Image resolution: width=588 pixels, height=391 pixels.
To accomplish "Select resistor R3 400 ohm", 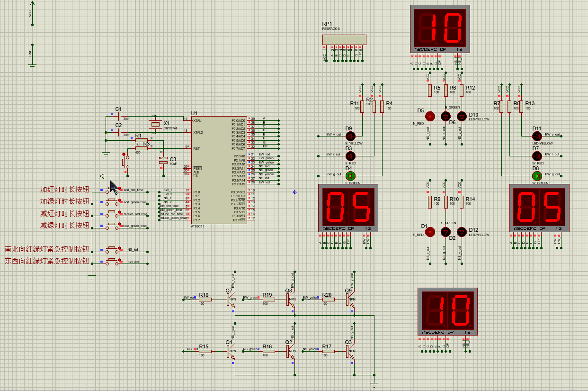I will click(x=142, y=148).
